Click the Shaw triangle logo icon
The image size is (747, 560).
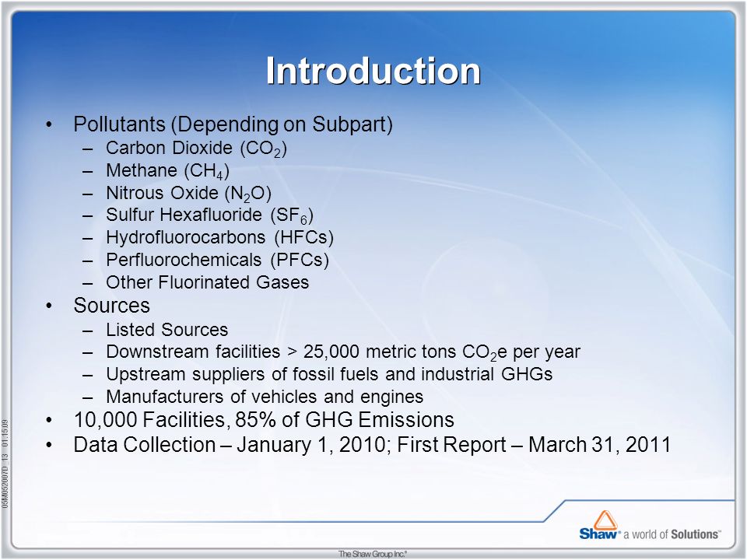pyautogui.click(x=605, y=520)
